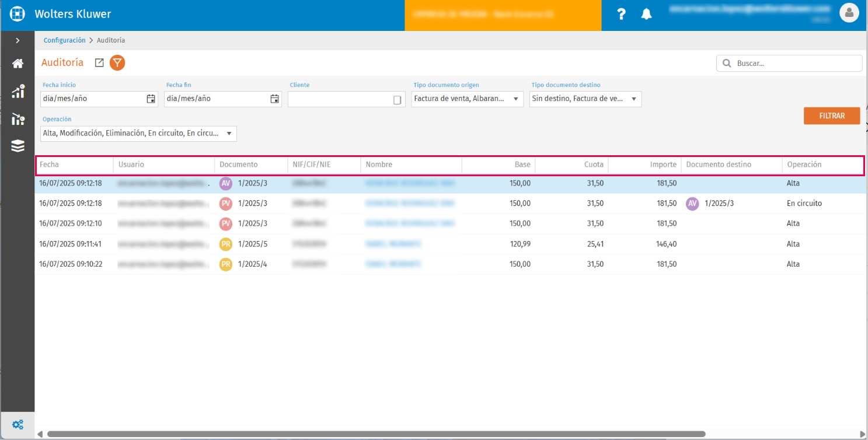
Task: Expand the sidebar with chevron arrow
Action: (x=18, y=40)
